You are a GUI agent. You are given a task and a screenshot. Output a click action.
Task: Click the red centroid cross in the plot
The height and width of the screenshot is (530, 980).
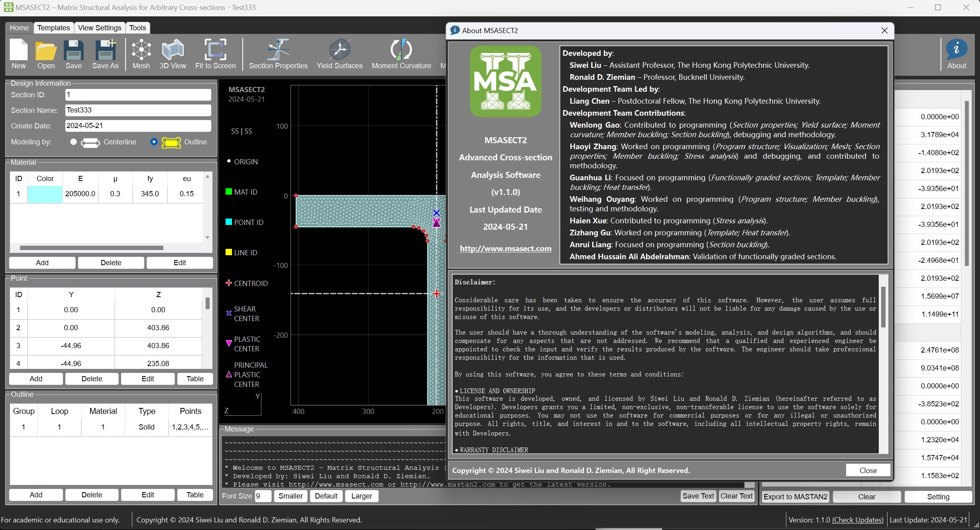tap(436, 294)
